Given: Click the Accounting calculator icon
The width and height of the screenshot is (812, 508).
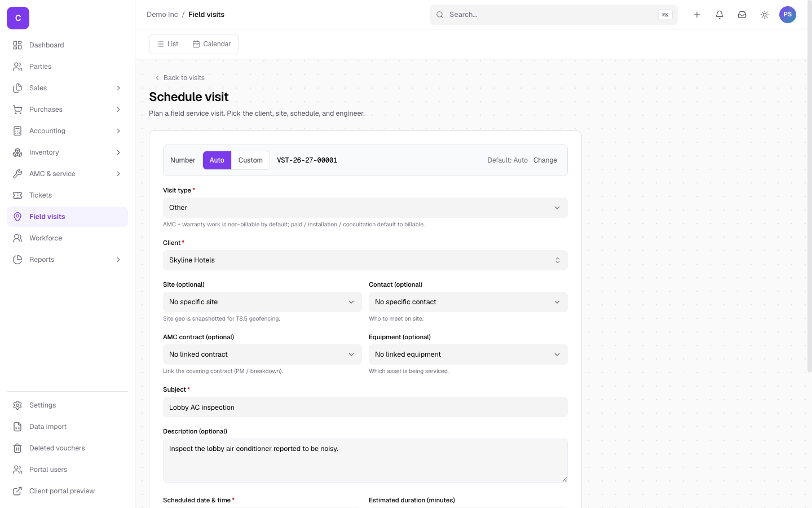Looking at the screenshot, I should (x=17, y=131).
